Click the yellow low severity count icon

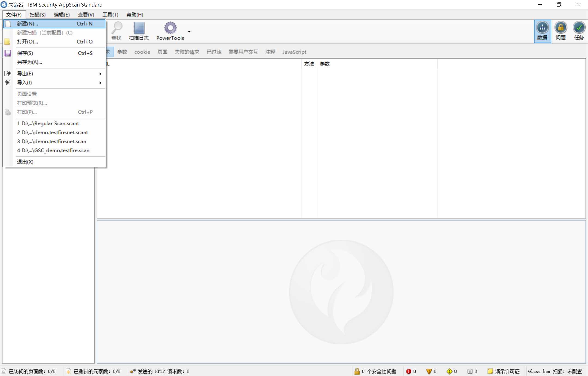tap(449, 371)
